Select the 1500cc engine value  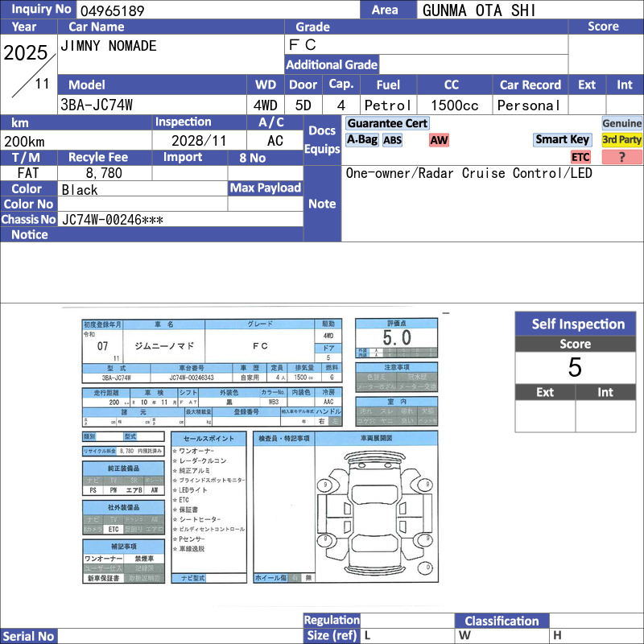pyautogui.click(x=454, y=105)
